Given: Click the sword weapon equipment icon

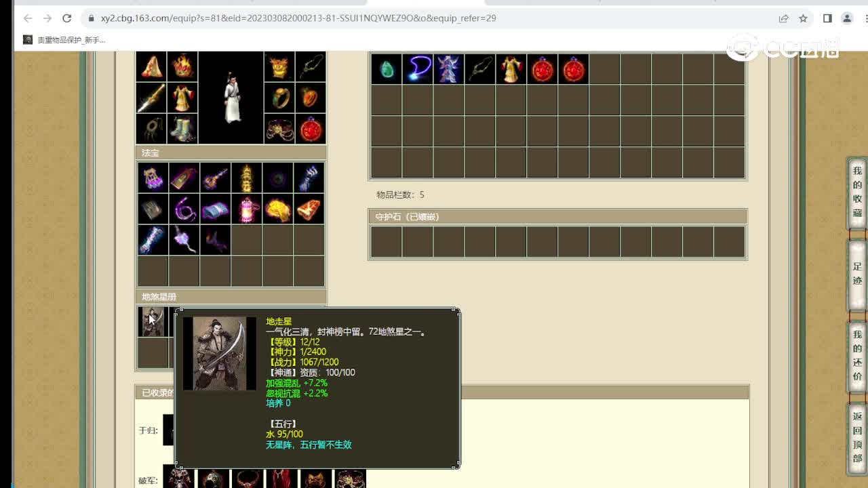Looking at the screenshot, I should 151,98.
